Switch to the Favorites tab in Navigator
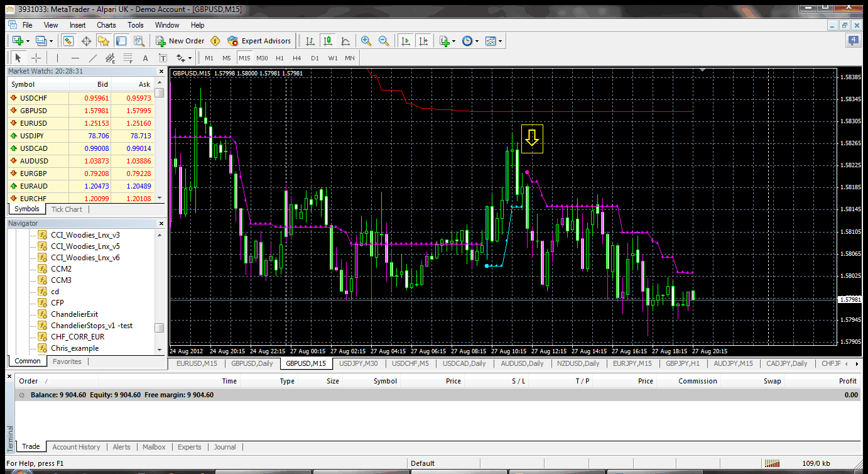Viewport: 868px width, 474px height. (67, 361)
